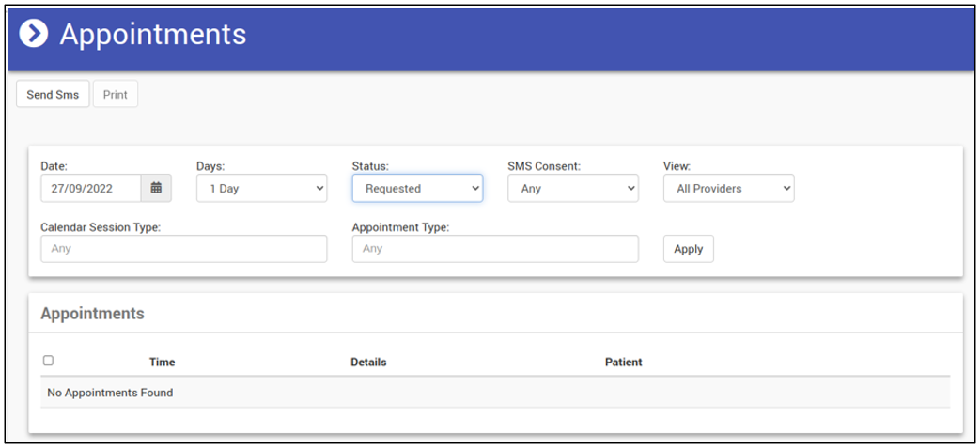Click the Appointment Type input field

(495, 249)
